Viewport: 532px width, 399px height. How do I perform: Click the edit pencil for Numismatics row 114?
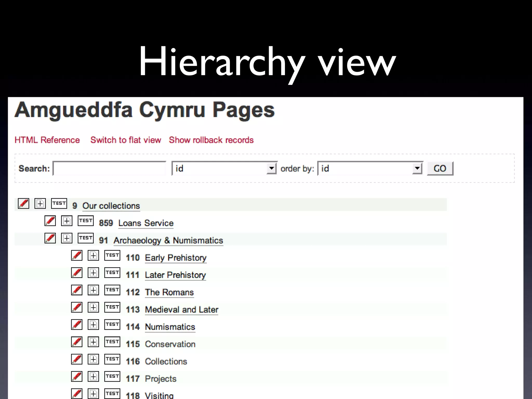[x=77, y=324]
